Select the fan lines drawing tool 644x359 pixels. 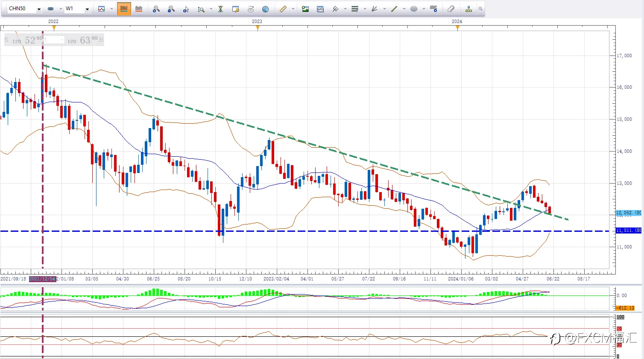tap(375, 9)
